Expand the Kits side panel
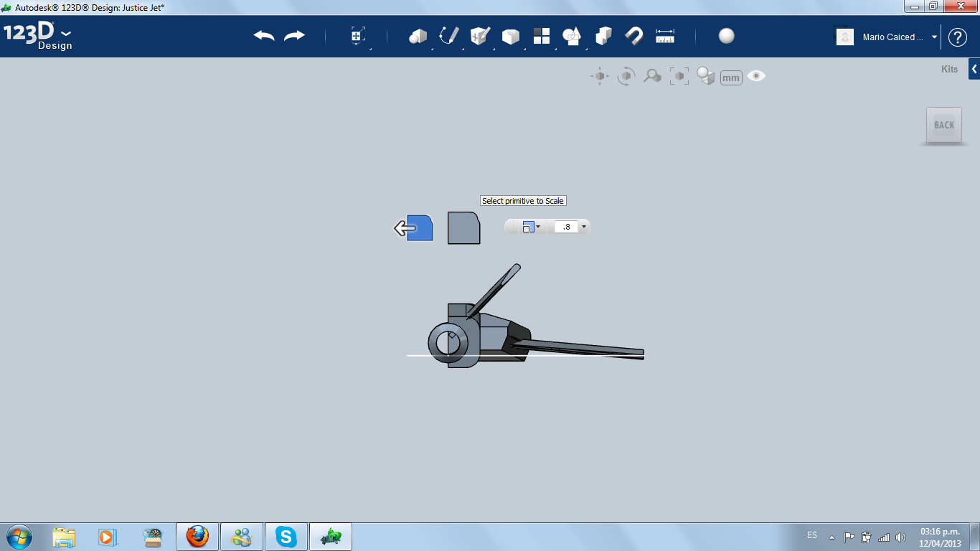The image size is (980, 551). [974, 69]
